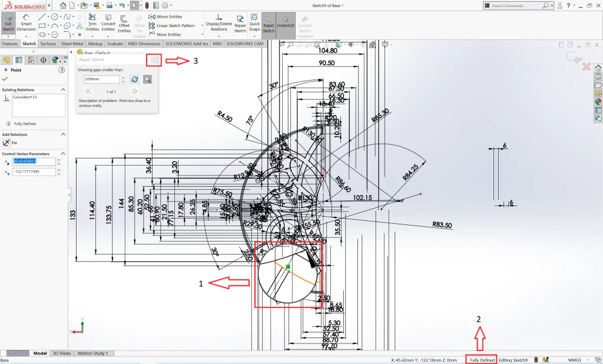Image resolution: width=603 pixels, height=364 pixels.
Task: Click Mirror Entities
Action: pos(165,16)
